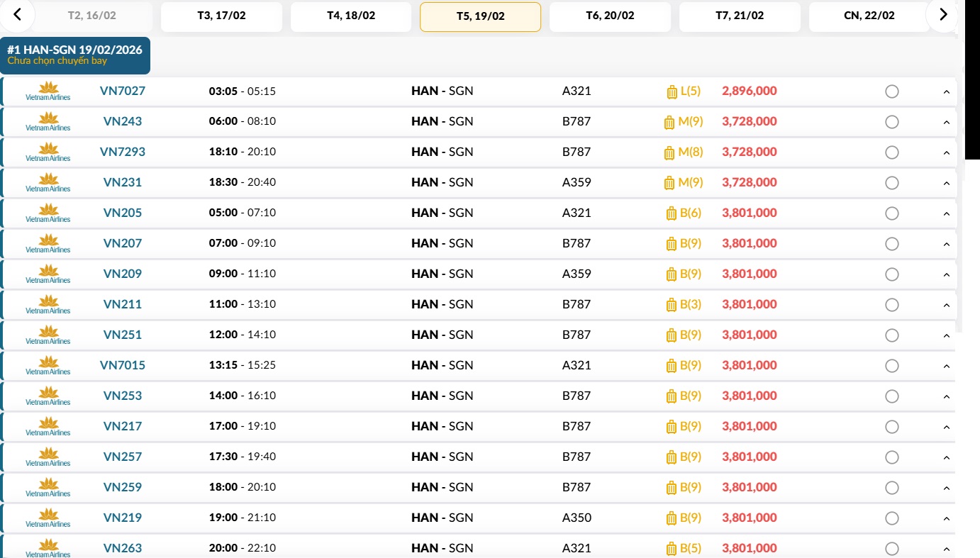Screen dimensions: 980x558
Task: Open flight number VN207 link
Action: pos(123,243)
